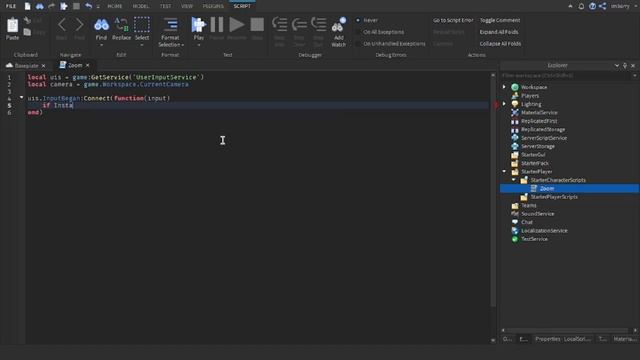Open the Find dropdown arrow
Viewport: 640px width, 360px height.
101,45
